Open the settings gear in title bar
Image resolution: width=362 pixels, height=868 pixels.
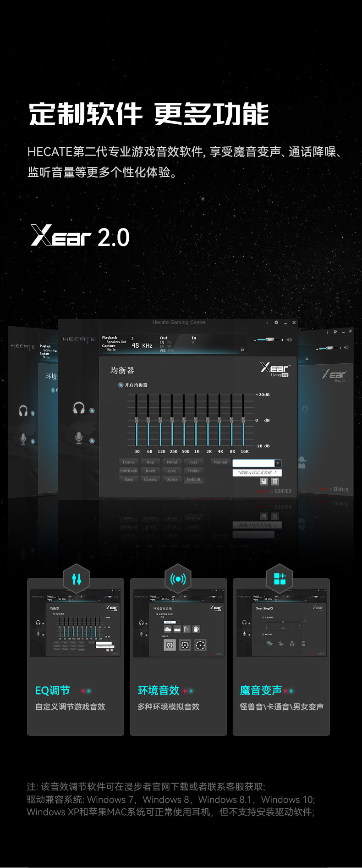[x=276, y=323]
